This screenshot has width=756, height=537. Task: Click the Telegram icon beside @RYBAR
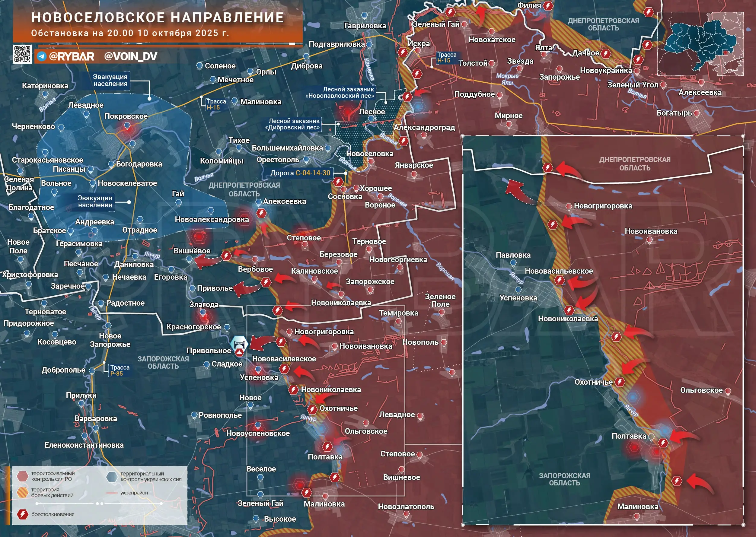click(x=42, y=56)
